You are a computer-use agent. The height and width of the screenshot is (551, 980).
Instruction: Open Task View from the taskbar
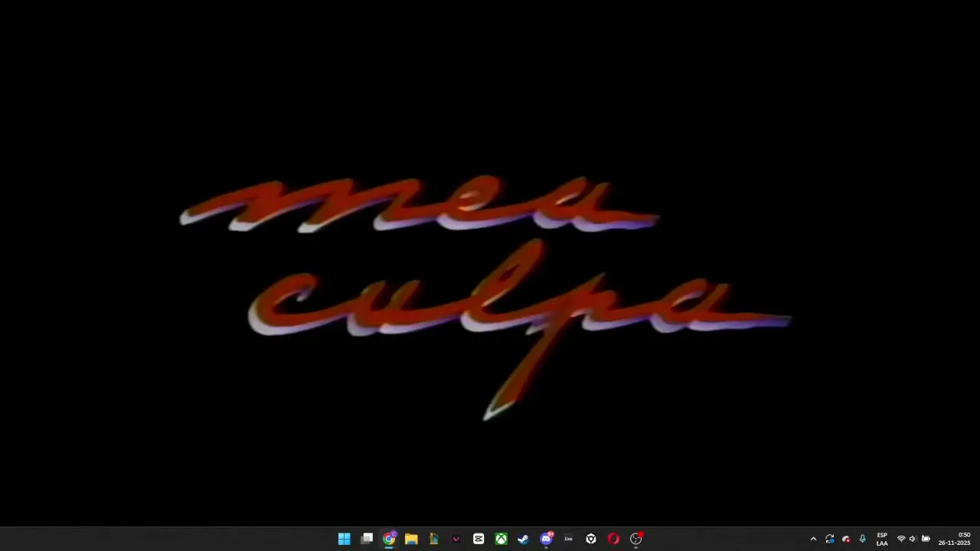[367, 539]
